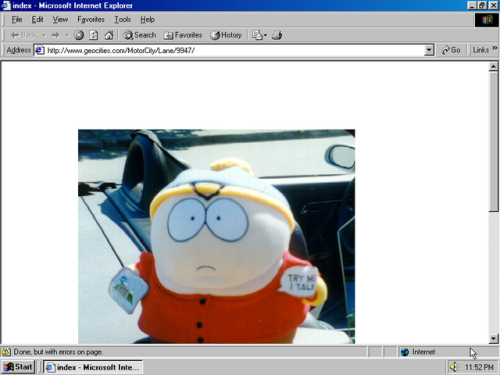
Task: Print the page with the Print icon
Action: click(x=277, y=35)
